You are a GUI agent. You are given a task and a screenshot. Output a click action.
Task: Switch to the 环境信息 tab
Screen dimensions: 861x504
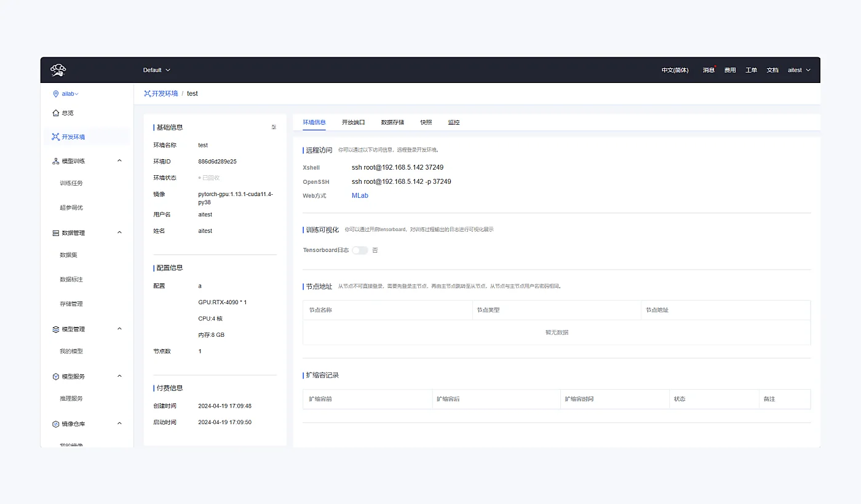pos(314,122)
